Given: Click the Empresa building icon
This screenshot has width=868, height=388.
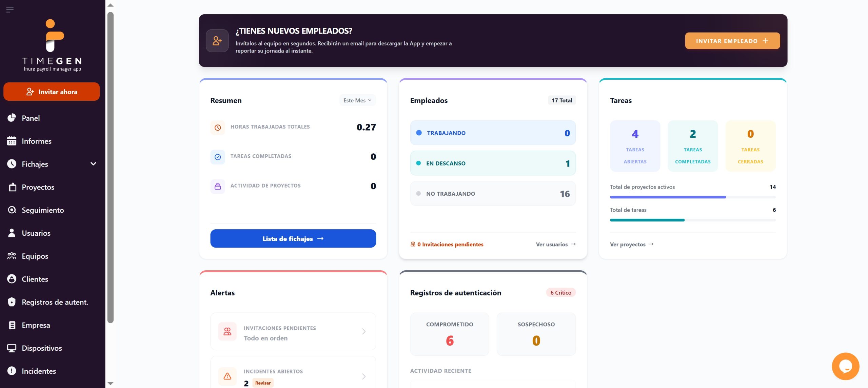Looking at the screenshot, I should tap(12, 325).
